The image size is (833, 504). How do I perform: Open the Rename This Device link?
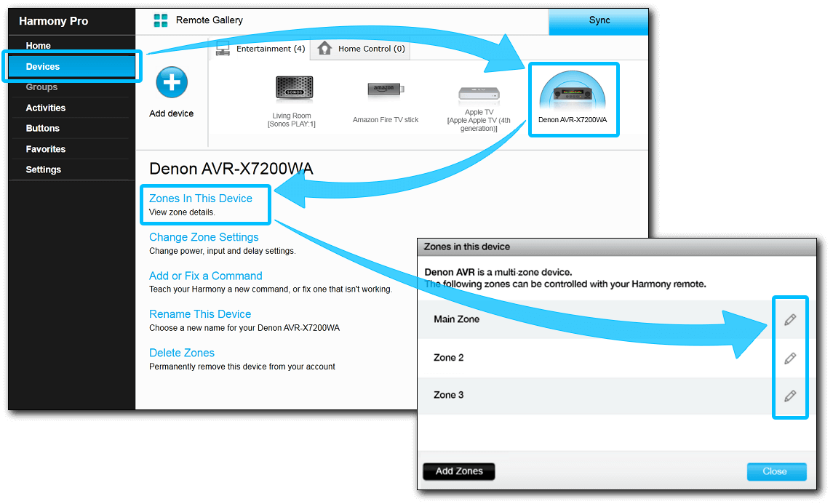[x=200, y=314]
